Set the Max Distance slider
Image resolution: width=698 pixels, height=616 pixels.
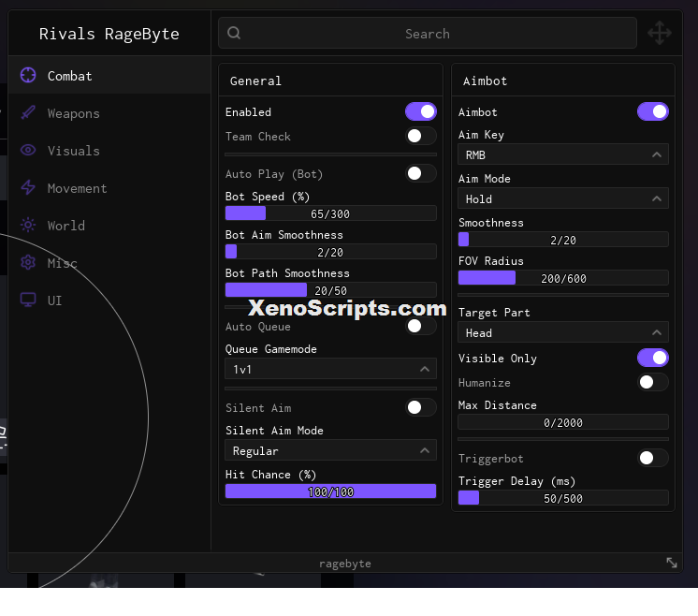tap(563, 422)
